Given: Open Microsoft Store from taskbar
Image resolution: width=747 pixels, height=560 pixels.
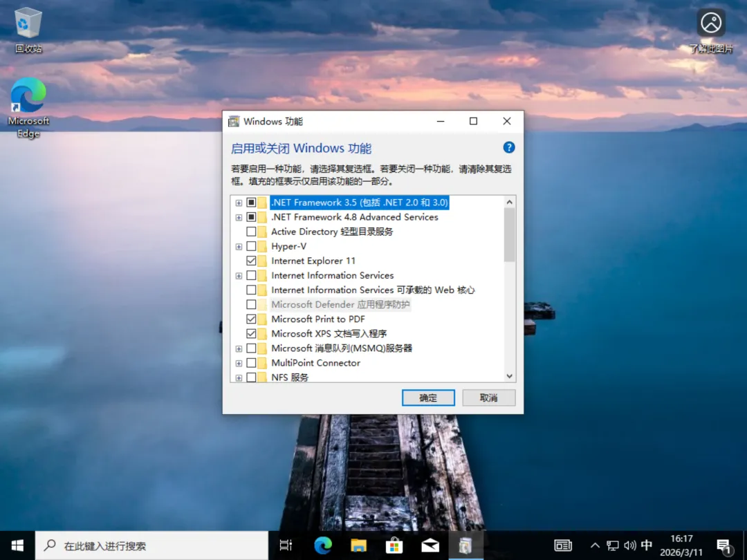Looking at the screenshot, I should coord(394,545).
